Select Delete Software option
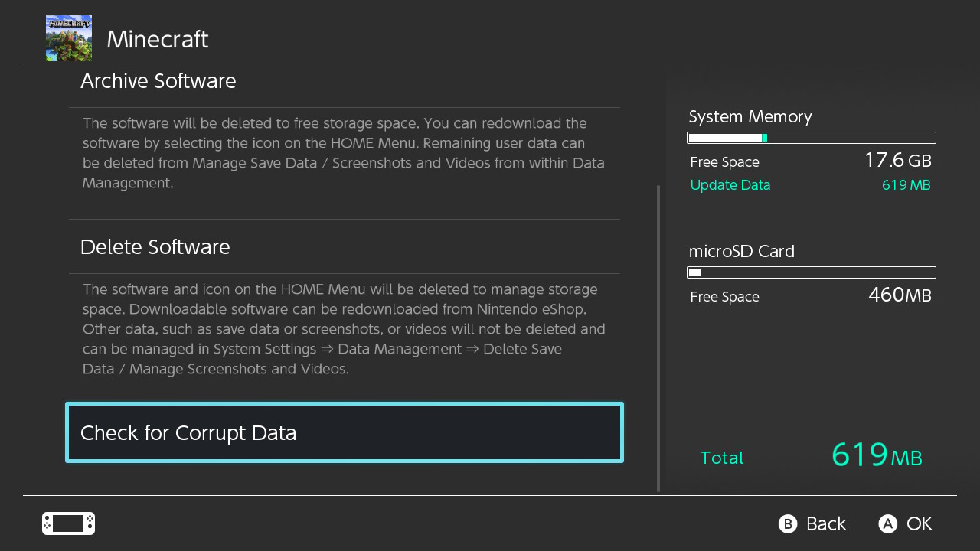Screen dimensions: 980x551 click(x=155, y=246)
